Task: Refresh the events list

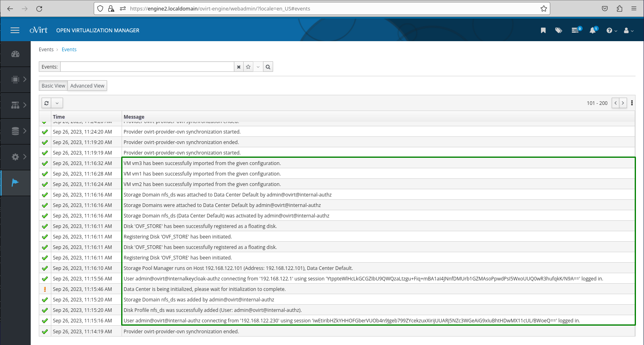Action: point(46,103)
